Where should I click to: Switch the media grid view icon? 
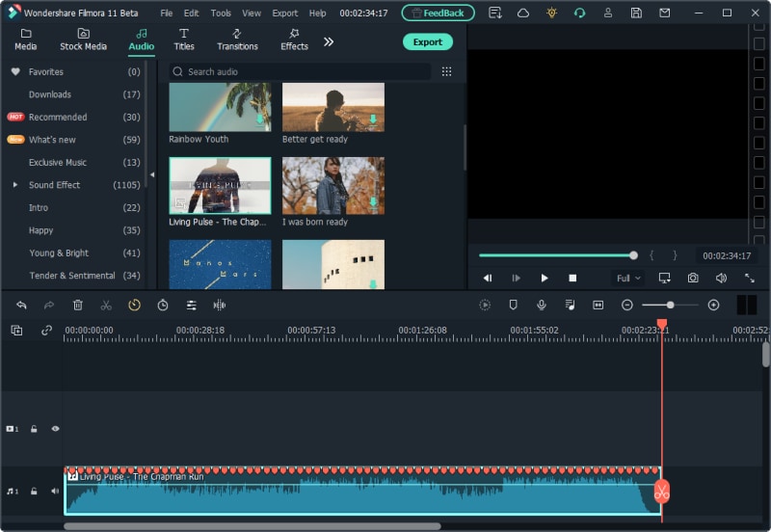[x=446, y=71]
